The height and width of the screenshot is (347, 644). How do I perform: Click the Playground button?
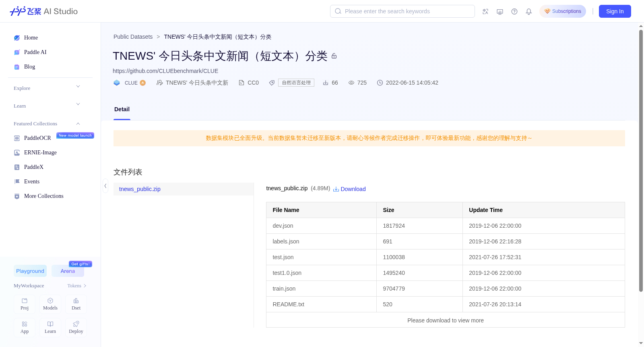click(30, 271)
